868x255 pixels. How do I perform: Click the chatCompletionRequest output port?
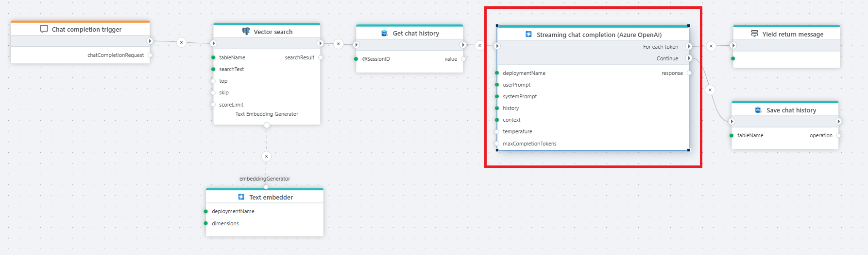click(x=150, y=55)
